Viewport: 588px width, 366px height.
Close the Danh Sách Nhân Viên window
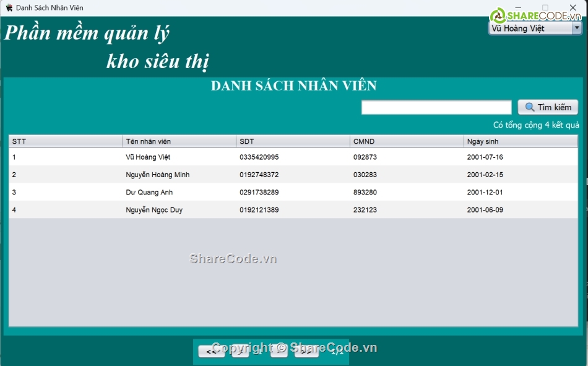coord(573,7)
